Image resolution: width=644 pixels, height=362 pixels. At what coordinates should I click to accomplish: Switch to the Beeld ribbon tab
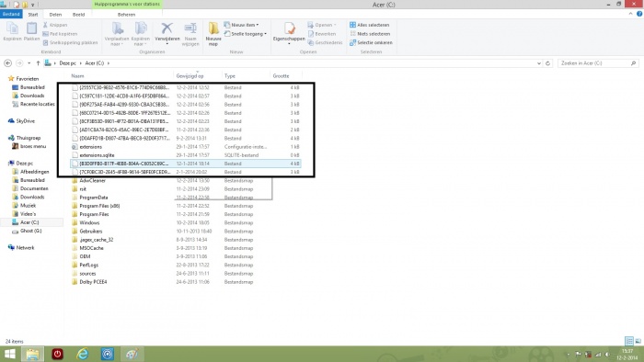coord(78,15)
